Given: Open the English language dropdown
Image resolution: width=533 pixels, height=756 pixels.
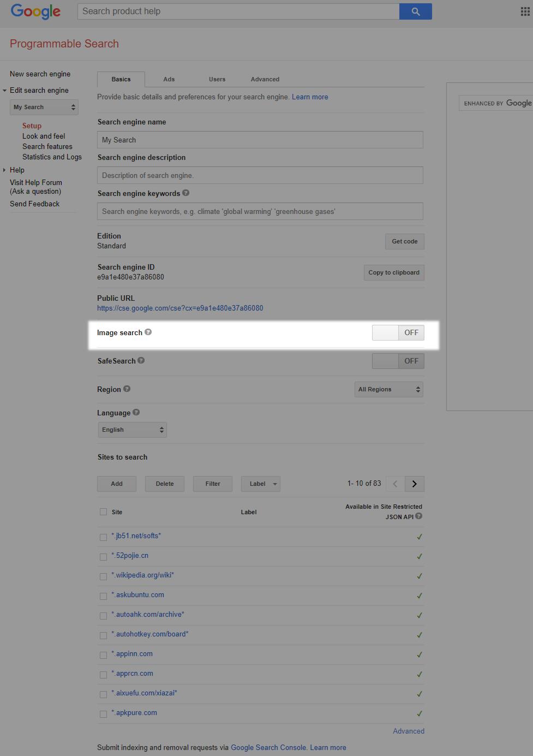Looking at the screenshot, I should click(x=132, y=430).
